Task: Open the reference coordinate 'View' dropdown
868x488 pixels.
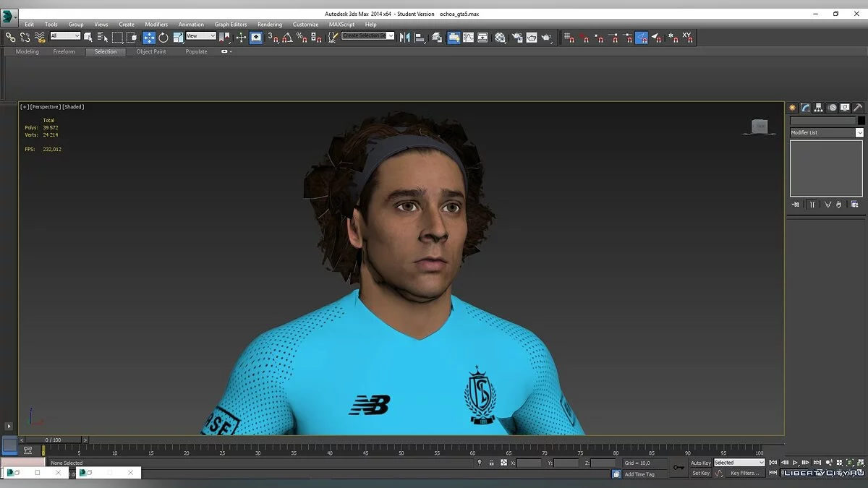Action: (x=201, y=36)
